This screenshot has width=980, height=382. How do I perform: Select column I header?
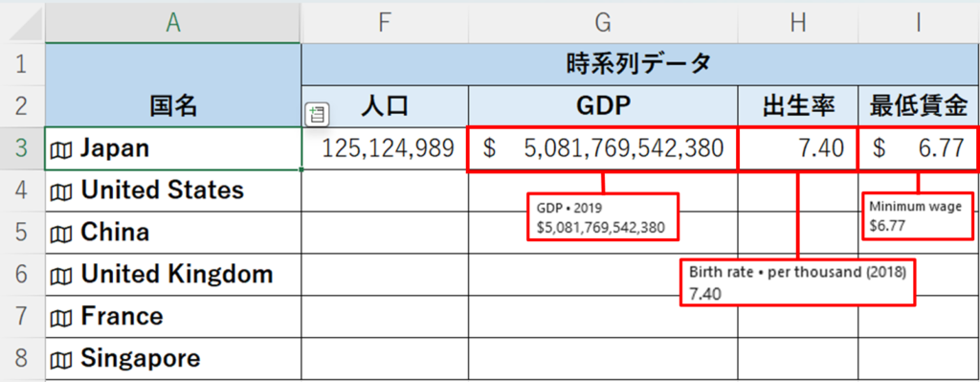(919, 22)
